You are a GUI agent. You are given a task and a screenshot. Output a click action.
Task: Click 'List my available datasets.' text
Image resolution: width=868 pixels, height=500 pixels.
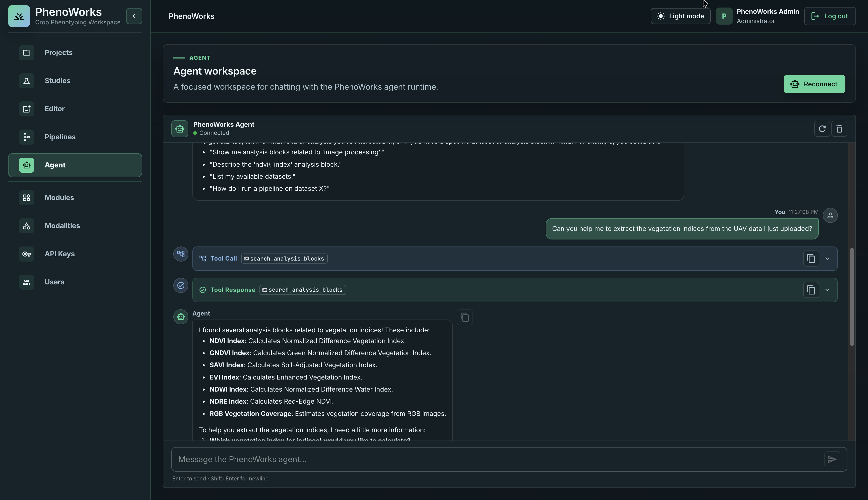[252, 176]
